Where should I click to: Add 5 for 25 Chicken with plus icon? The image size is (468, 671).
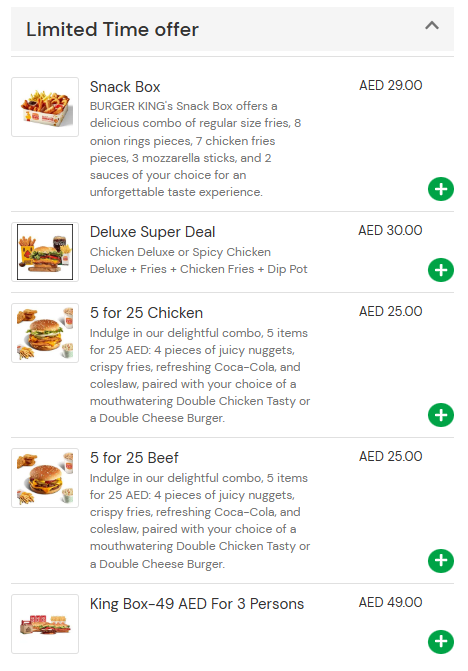[441, 415]
